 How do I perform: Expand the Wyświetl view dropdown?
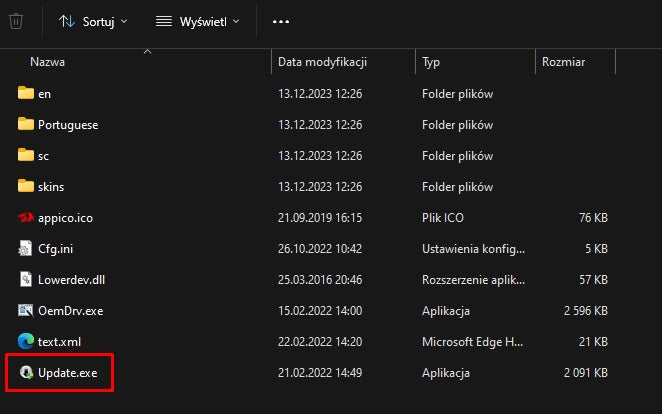[198, 22]
